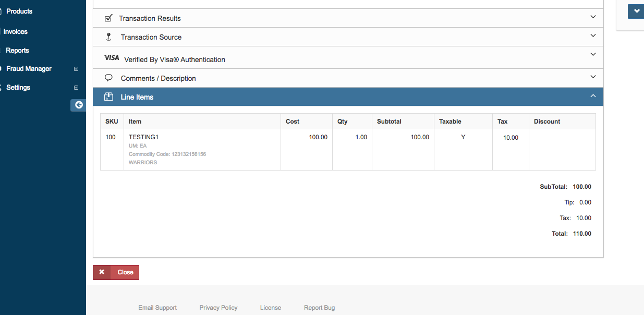The image size is (644, 315).
Task: Open the top-right blue dropdown button
Action: point(636,11)
